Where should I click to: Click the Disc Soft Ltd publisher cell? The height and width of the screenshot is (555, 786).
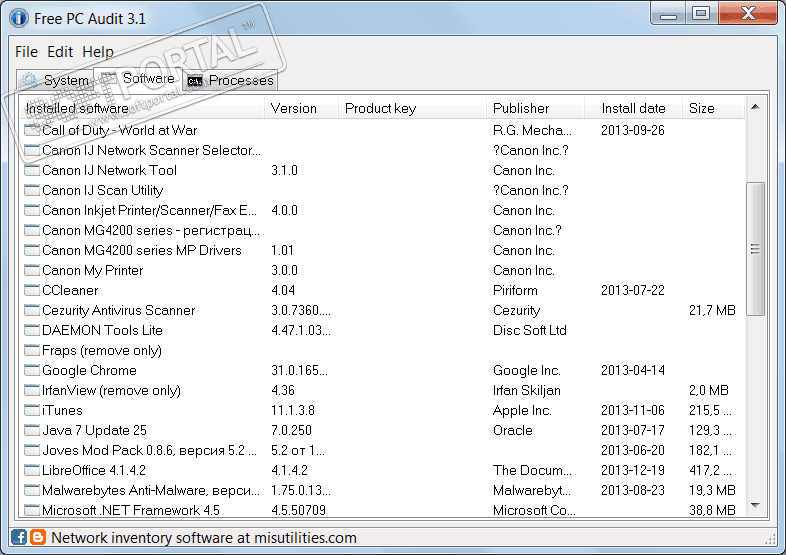tap(530, 330)
